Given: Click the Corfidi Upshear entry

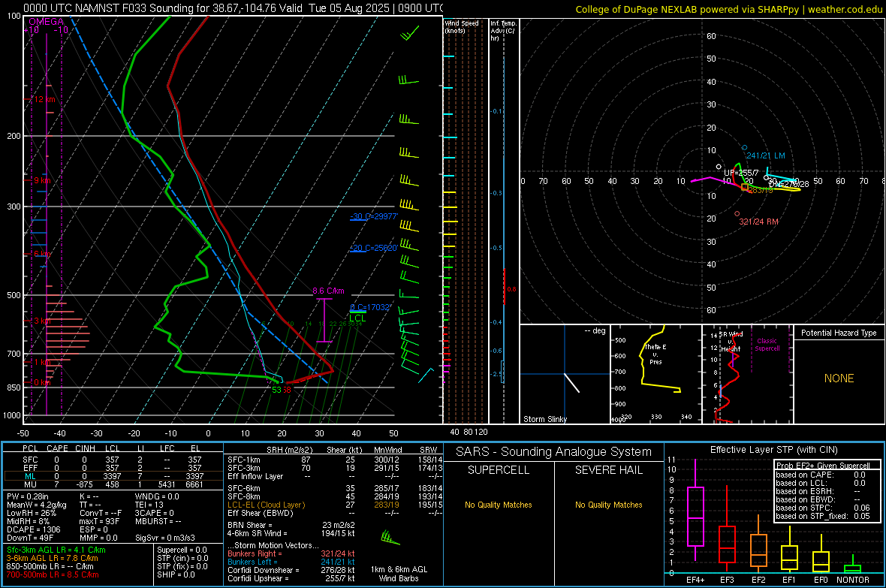Looking at the screenshot, I should (x=291, y=578).
